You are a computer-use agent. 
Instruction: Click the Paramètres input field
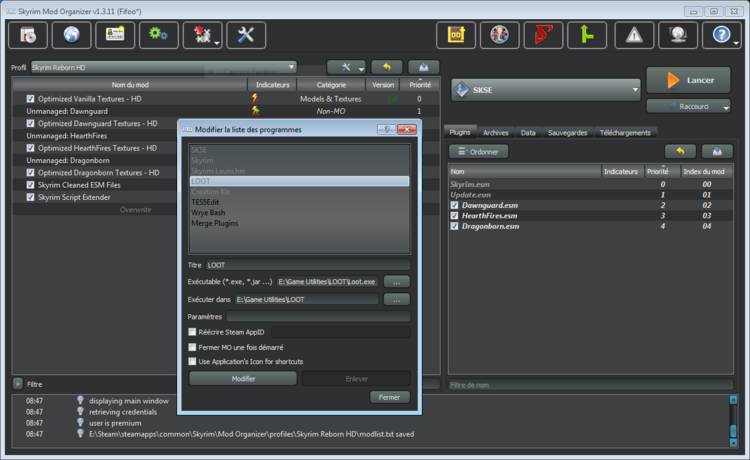[x=318, y=317]
